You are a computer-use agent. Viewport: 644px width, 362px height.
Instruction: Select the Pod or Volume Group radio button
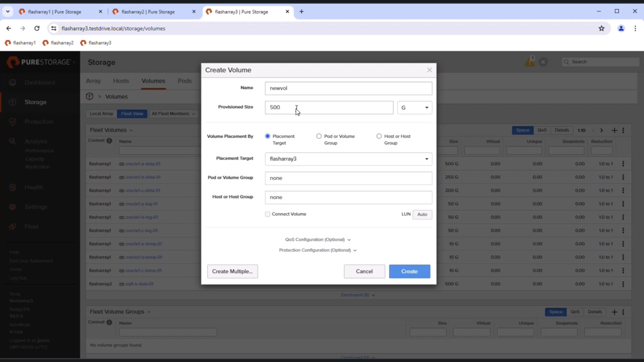pos(319,136)
